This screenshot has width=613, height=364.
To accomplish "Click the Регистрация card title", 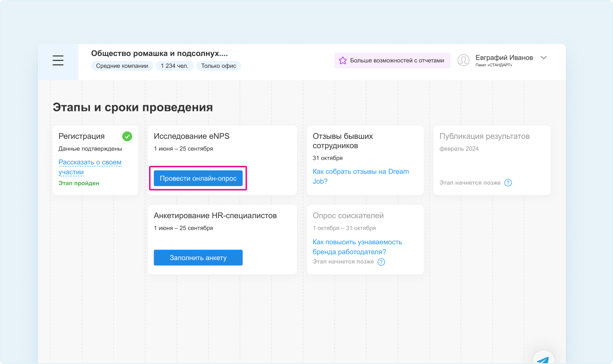I will tap(81, 136).
